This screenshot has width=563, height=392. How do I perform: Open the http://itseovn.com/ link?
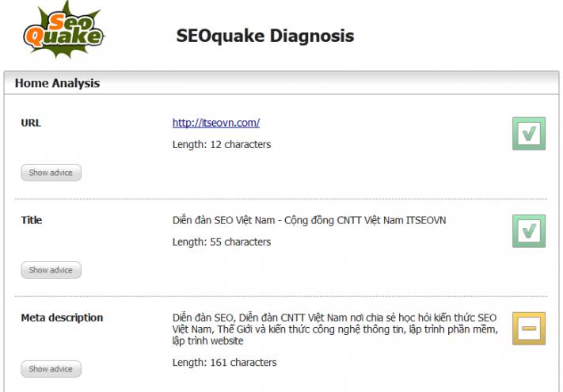click(x=216, y=123)
